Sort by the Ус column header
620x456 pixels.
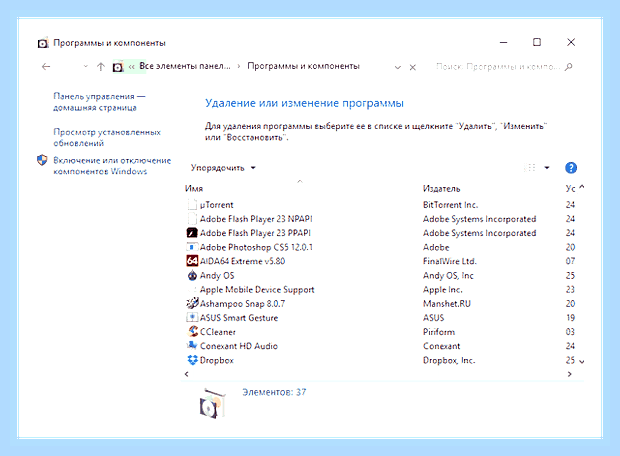coord(570,189)
